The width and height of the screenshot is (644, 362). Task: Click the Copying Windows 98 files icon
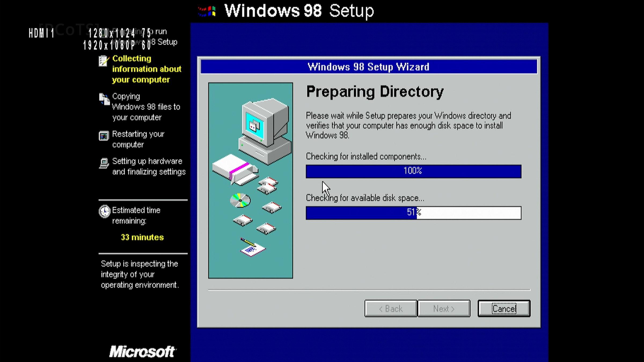(104, 99)
